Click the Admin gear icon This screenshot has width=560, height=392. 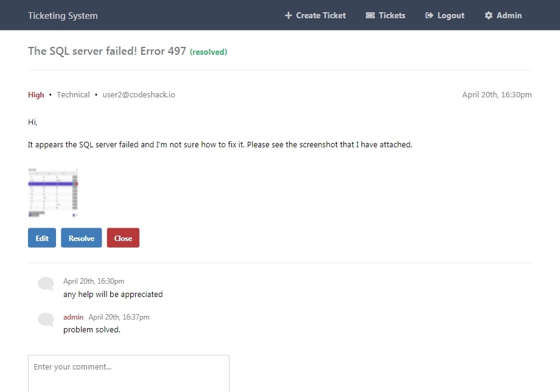(x=488, y=15)
